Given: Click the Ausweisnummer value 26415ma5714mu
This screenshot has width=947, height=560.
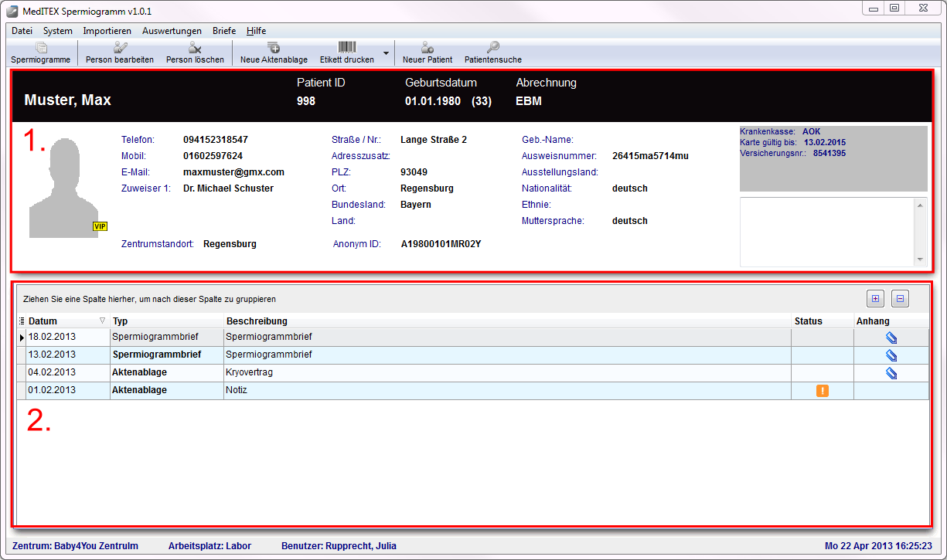Looking at the screenshot, I should 650,156.
